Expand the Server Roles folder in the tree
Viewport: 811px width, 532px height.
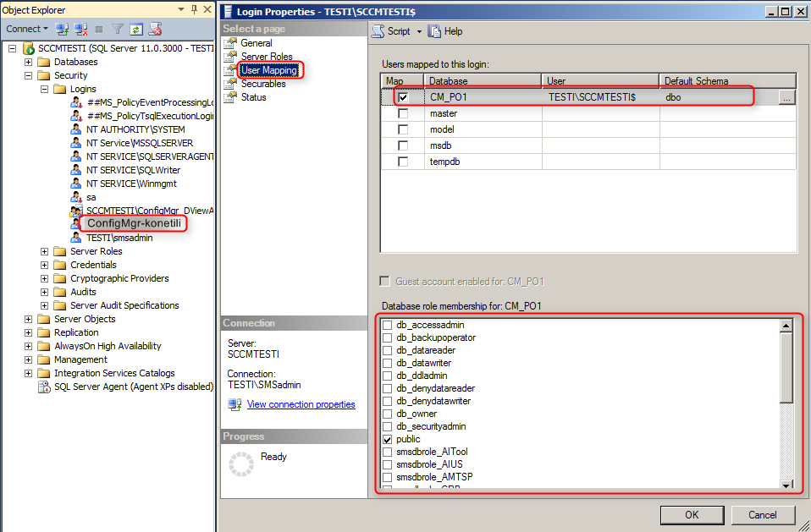click(x=45, y=251)
